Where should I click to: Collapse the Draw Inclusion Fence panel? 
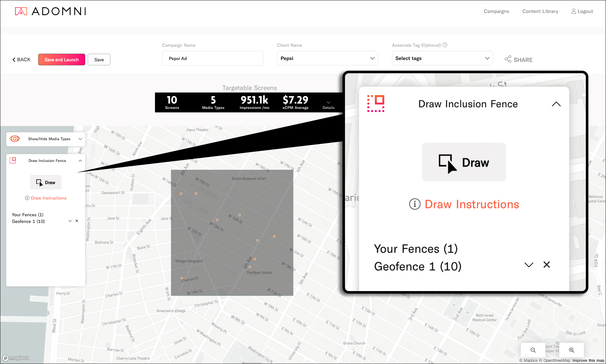click(x=80, y=161)
